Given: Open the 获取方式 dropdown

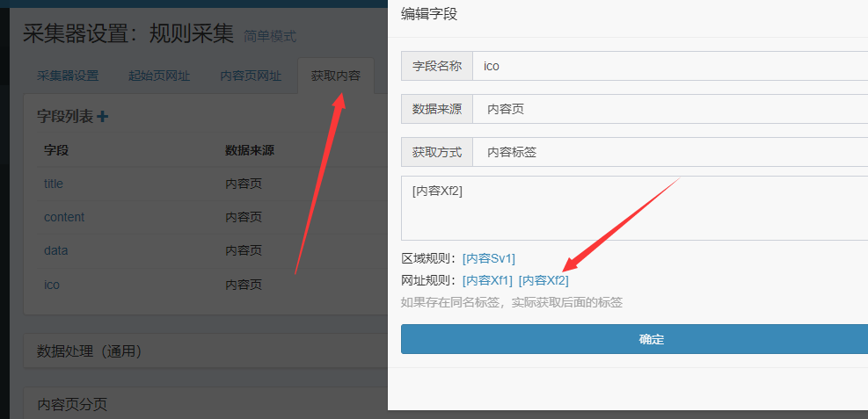Looking at the screenshot, I should click(668, 152).
